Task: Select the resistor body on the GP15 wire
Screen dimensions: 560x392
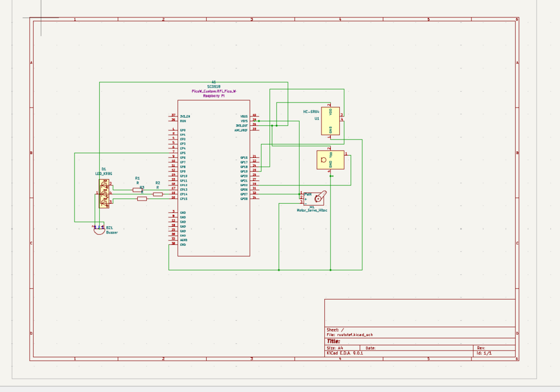Action: click(142, 199)
